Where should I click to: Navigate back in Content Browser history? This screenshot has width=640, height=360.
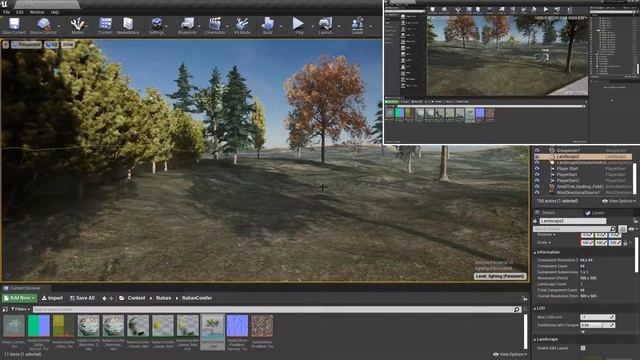(x=104, y=298)
